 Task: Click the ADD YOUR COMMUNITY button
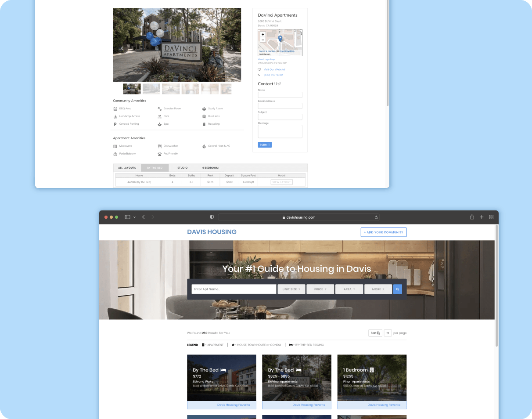coord(383,232)
